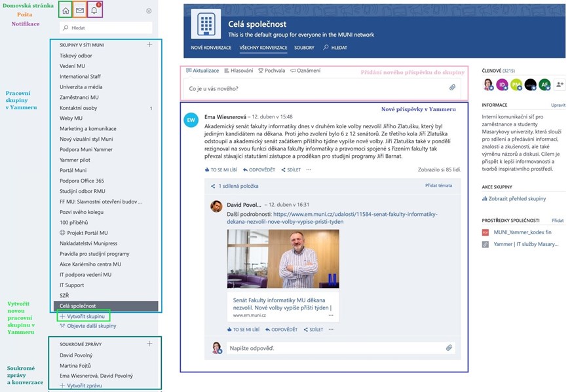The width and height of the screenshot is (572, 392).
Task: Open settings via the gear icon
Action: click(149, 11)
